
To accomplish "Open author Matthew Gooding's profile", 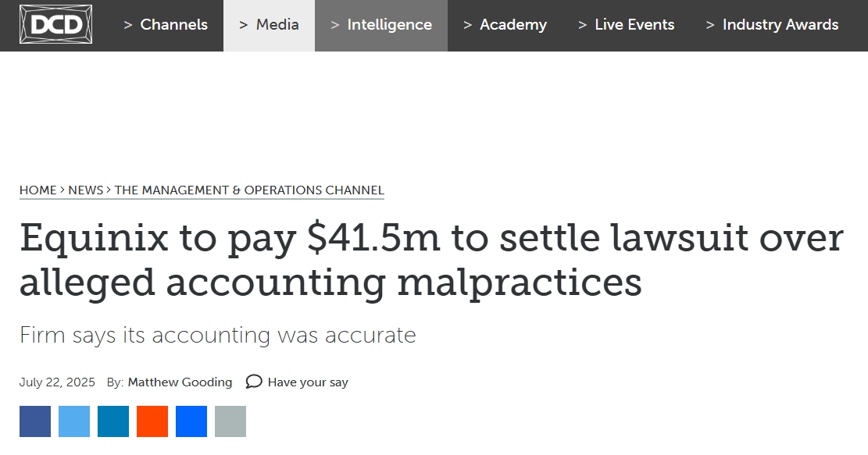I will click(180, 382).
